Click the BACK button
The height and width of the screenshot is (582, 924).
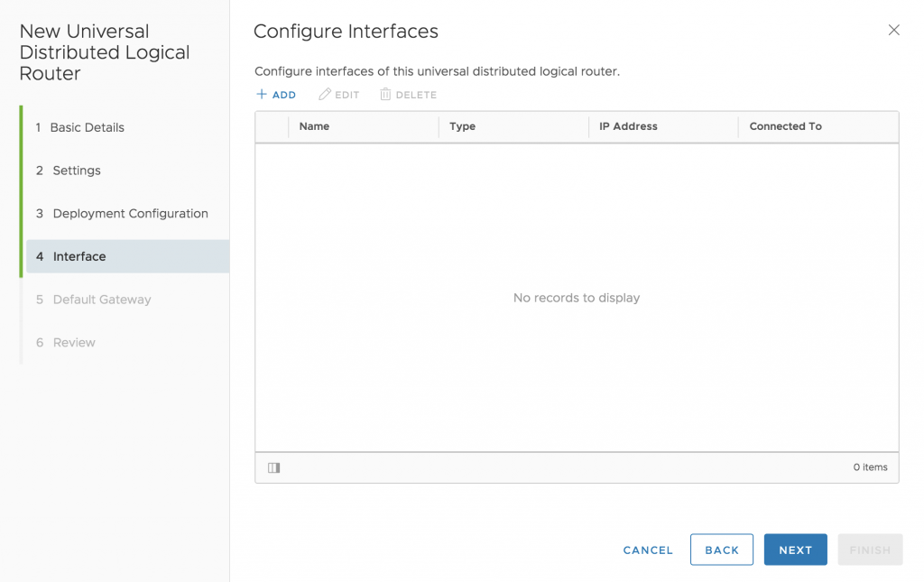(722, 550)
